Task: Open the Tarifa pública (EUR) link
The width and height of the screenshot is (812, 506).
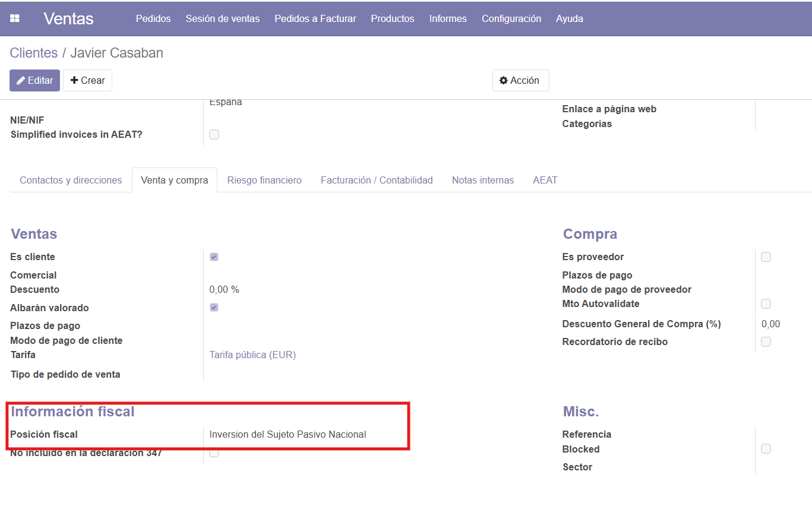Action: pyautogui.click(x=252, y=355)
